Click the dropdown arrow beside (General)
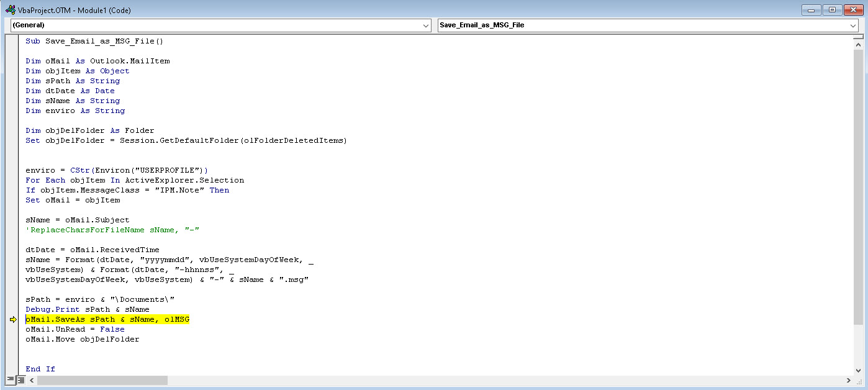 coord(426,25)
